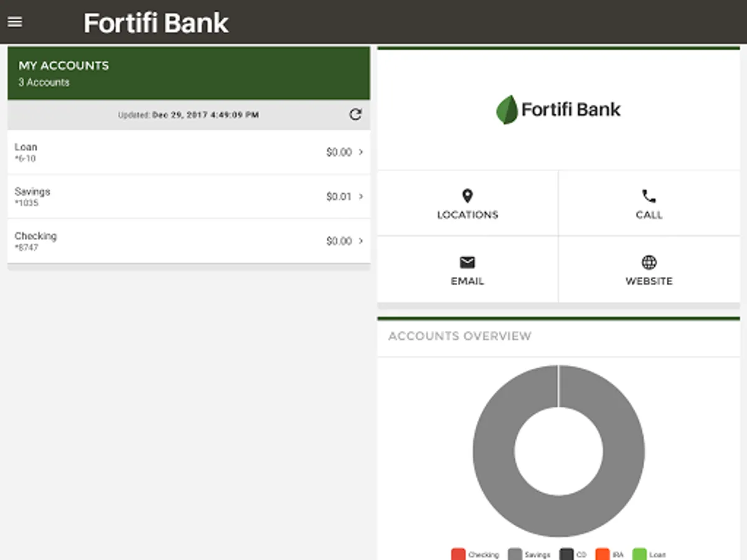Open the Loan account name
Screen dimensions: 747x560
coord(26,147)
